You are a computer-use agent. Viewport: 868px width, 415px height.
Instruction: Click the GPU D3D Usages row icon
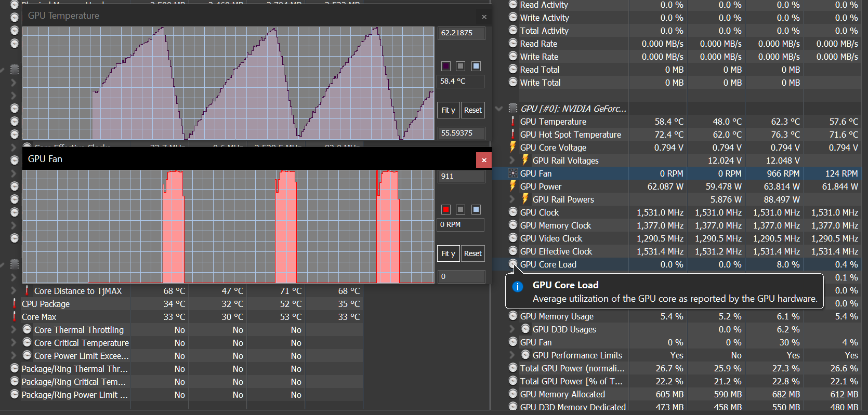[525, 329]
